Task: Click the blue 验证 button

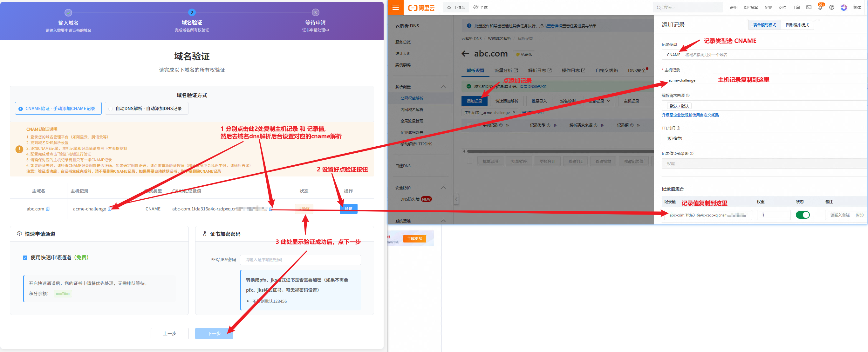Action: [348, 209]
